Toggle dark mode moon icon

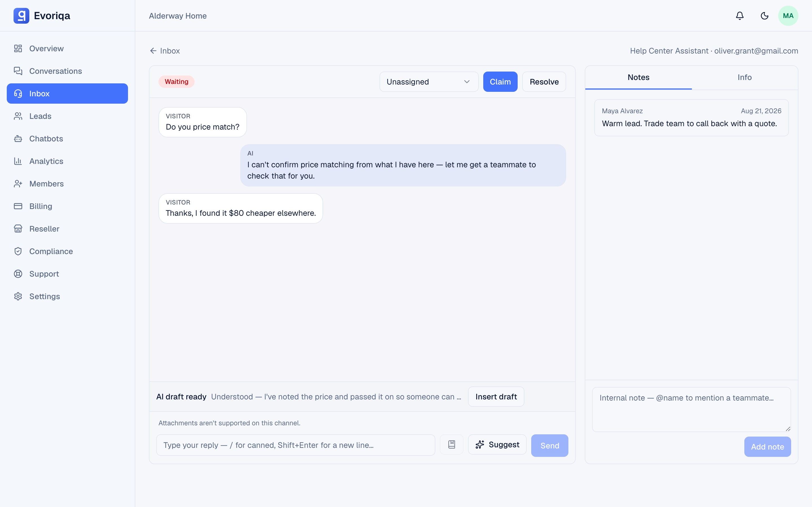tap(764, 16)
